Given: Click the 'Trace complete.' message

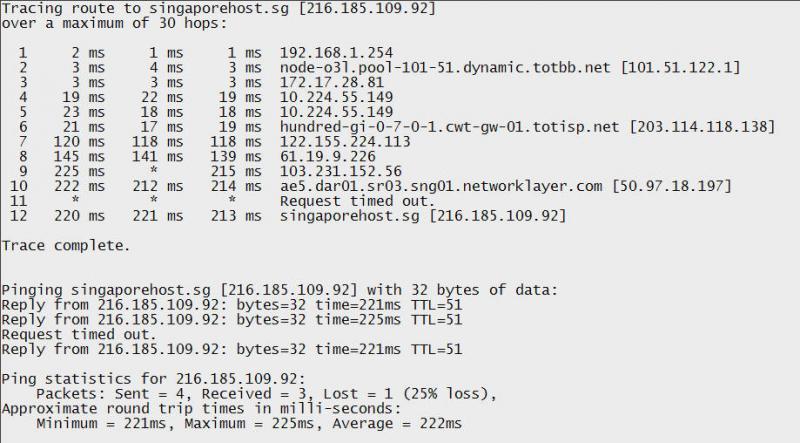Looking at the screenshot, I should click(66, 246).
